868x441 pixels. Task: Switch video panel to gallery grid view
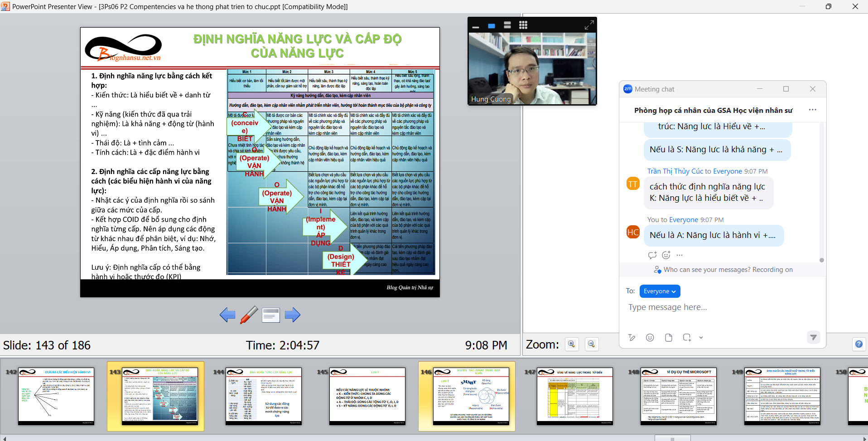click(523, 25)
